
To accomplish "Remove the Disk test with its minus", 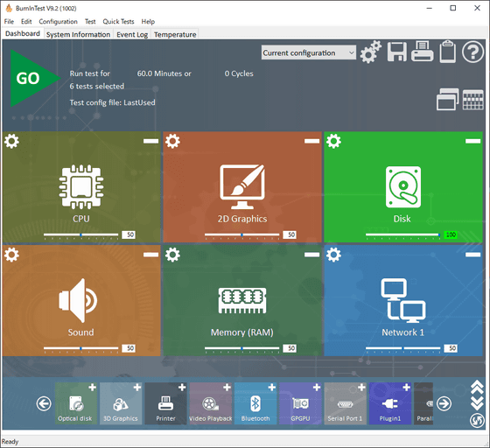I will [x=472, y=141].
